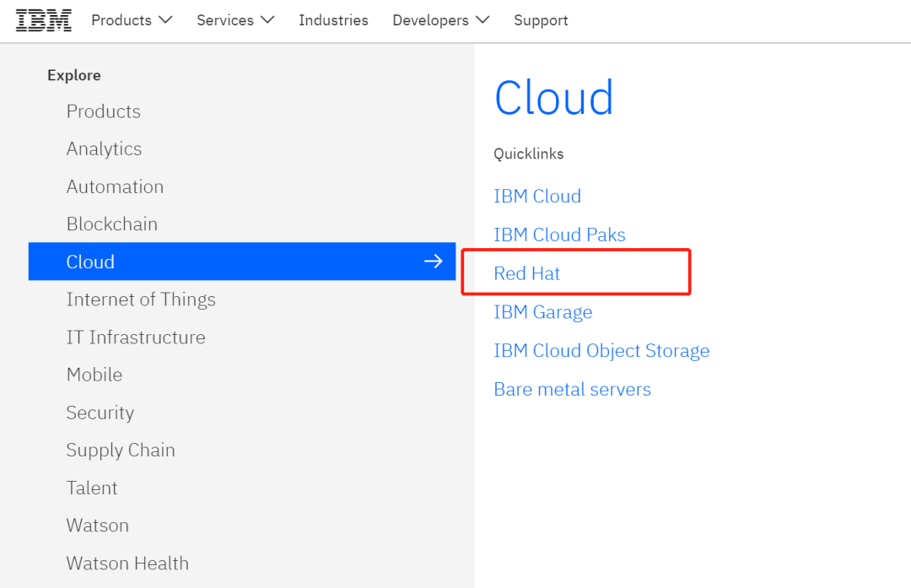The image size is (911, 588).
Task: Open IBM Cloud Object Storage link
Action: pos(601,351)
